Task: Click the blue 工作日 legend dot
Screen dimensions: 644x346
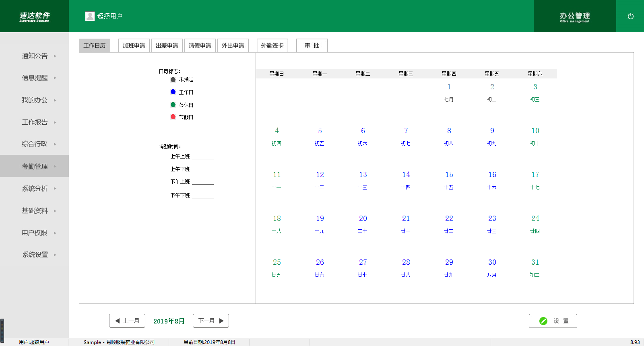Action: coord(173,92)
